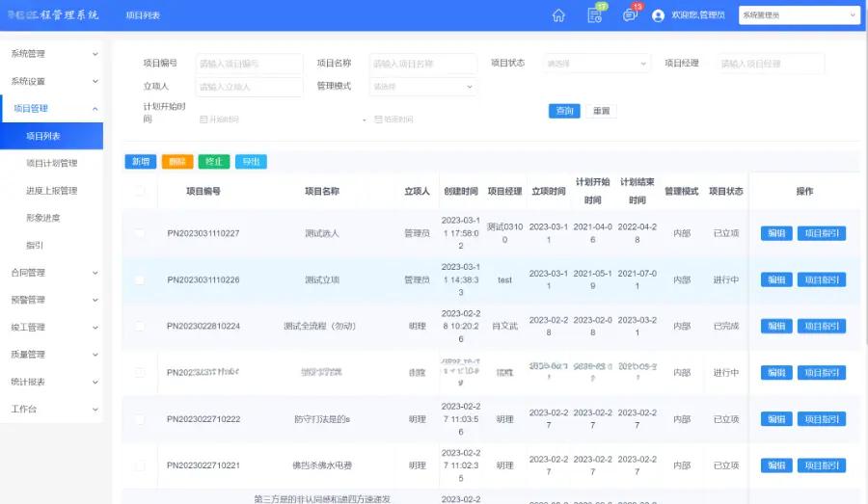The width and height of the screenshot is (868, 504).
Task: Check the fourth row with status 进行中
Action: coord(140,373)
